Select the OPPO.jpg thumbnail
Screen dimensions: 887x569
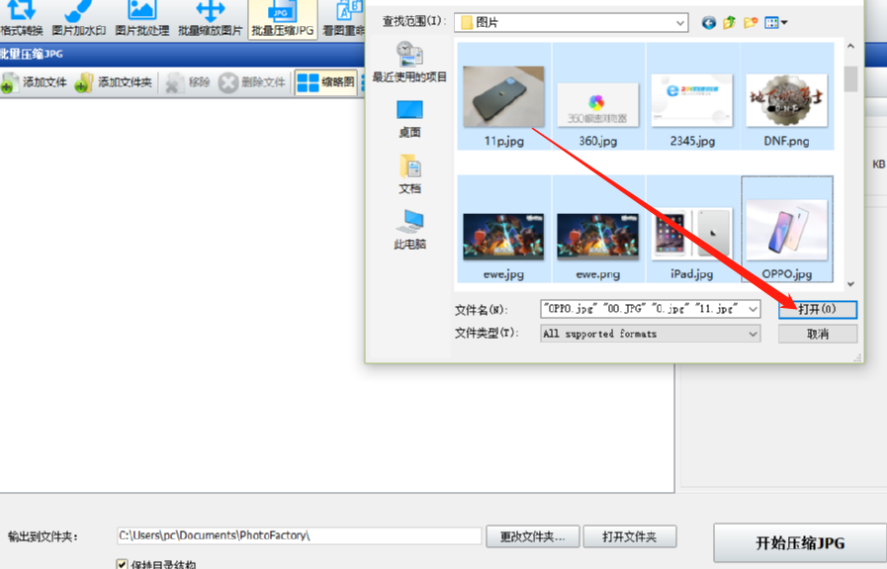coord(787,229)
